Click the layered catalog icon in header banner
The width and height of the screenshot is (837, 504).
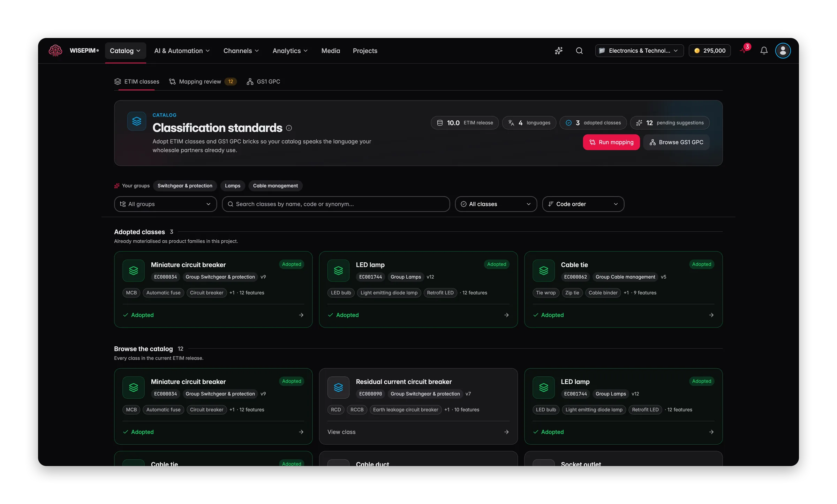pos(137,121)
